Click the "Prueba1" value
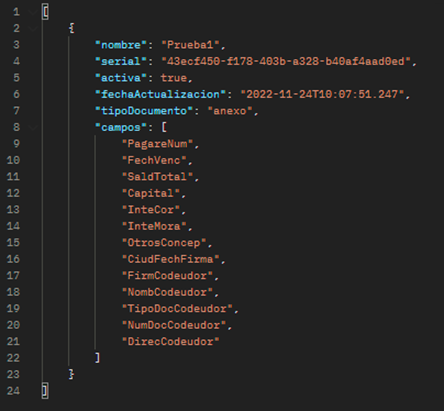The height and width of the screenshot is (411, 444). point(190,45)
